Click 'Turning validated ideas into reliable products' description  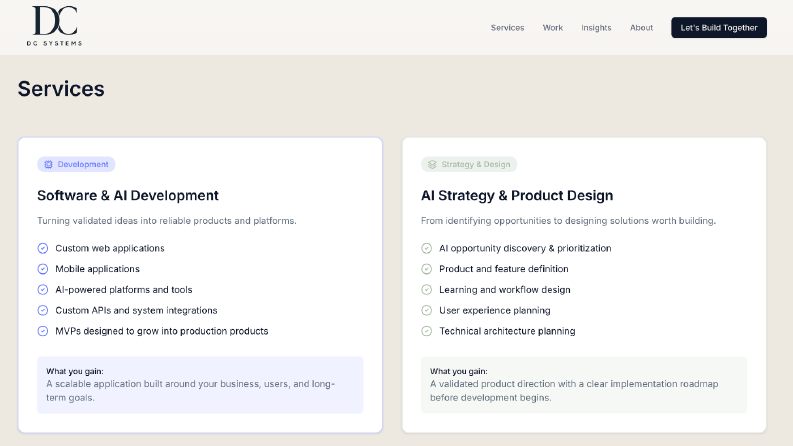point(167,221)
